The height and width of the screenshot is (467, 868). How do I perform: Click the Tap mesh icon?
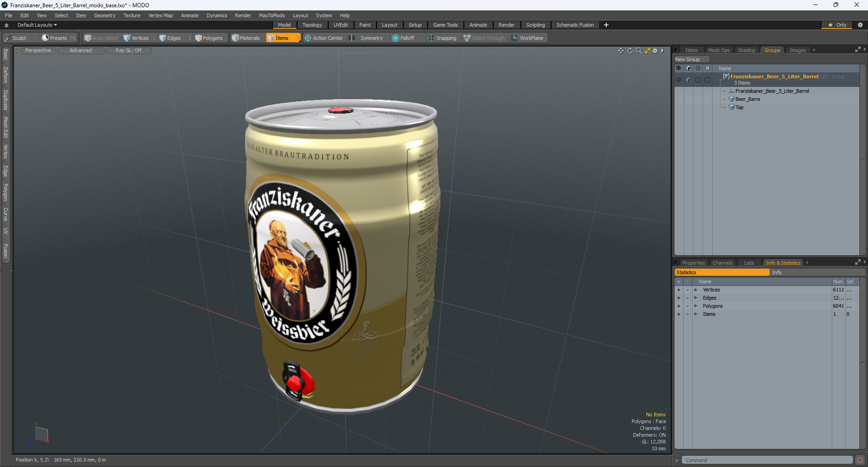click(731, 107)
